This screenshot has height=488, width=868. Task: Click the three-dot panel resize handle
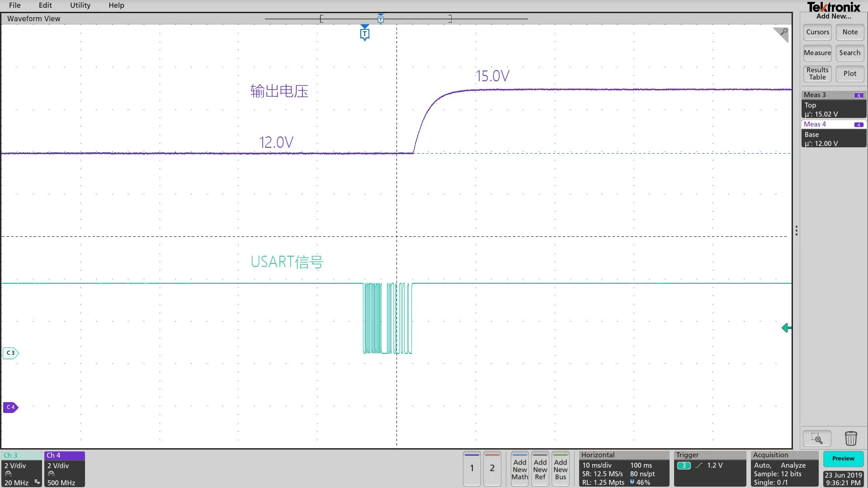(796, 231)
